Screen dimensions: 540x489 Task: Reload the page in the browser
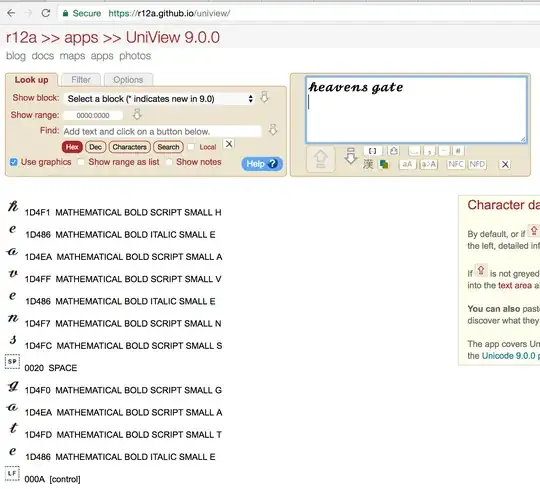(46, 13)
